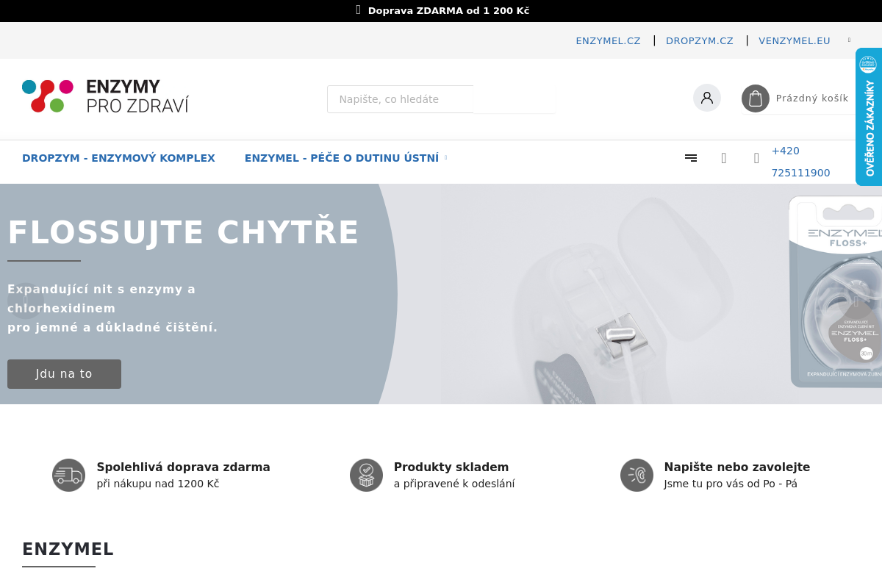882x588 pixels.
Task: Click the Enzymy pro zdraví logo
Action: click(106, 96)
